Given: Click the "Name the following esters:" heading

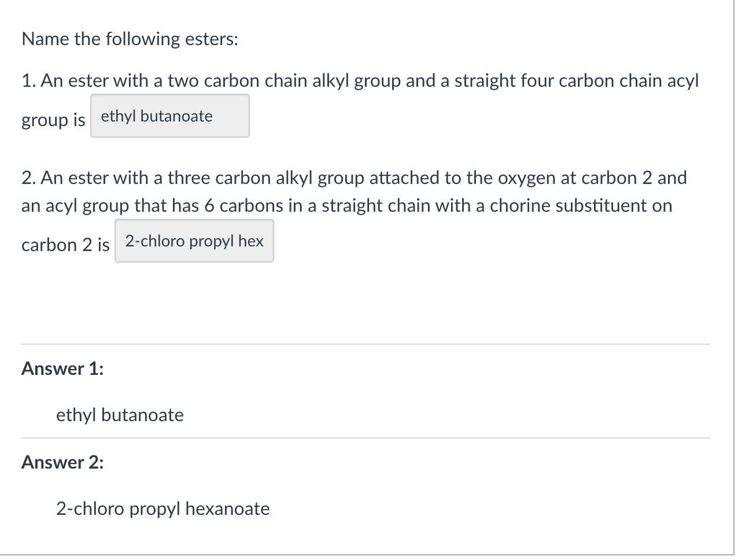Looking at the screenshot, I should (x=130, y=39).
